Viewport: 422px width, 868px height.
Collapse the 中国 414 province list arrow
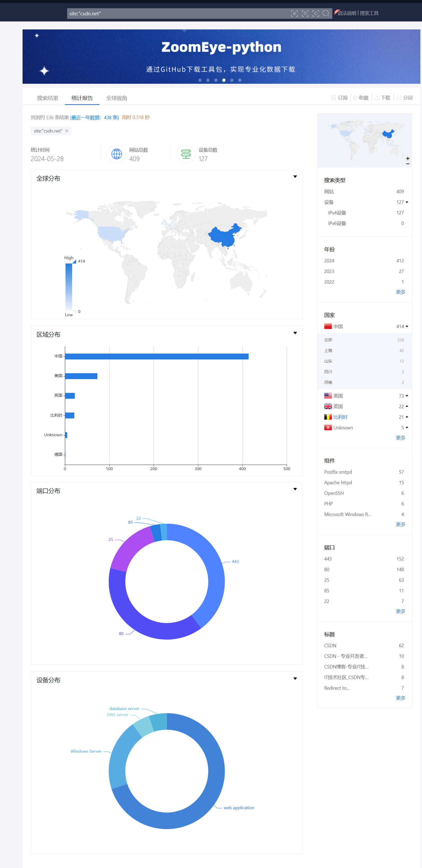[407, 327]
